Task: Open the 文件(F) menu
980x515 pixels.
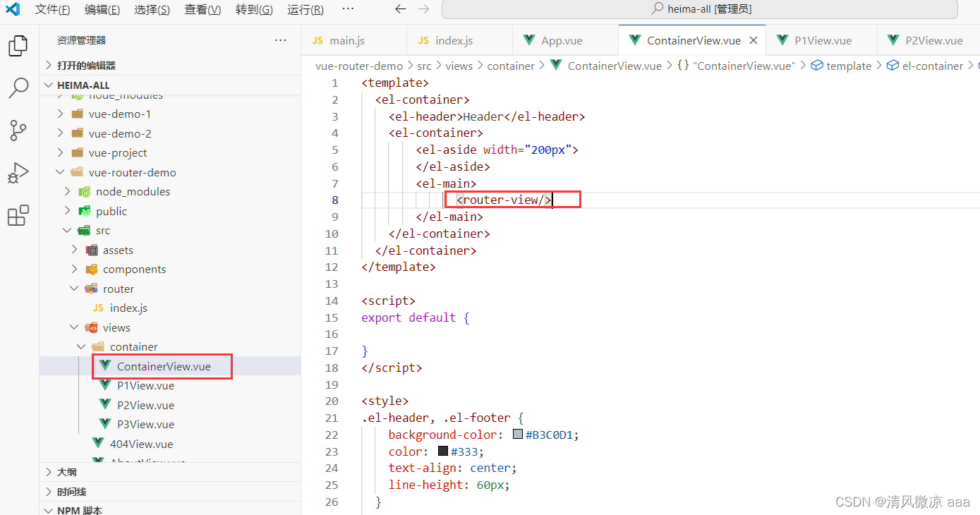Action: (x=52, y=10)
